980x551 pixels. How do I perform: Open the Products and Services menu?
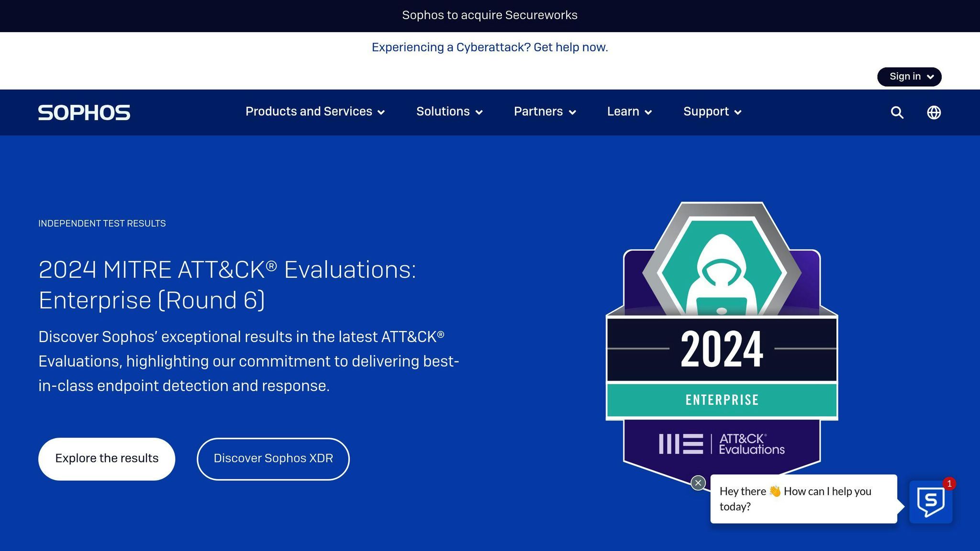(315, 111)
